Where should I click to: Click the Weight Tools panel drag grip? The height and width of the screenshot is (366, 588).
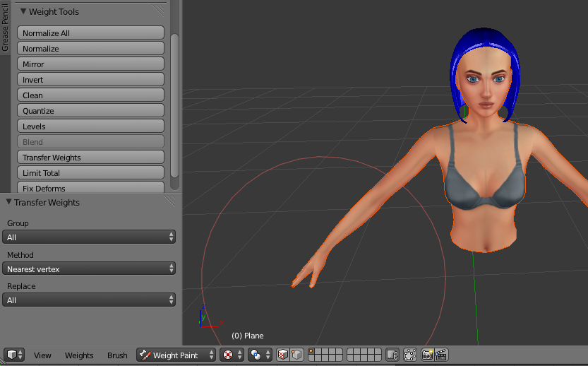tap(159, 10)
